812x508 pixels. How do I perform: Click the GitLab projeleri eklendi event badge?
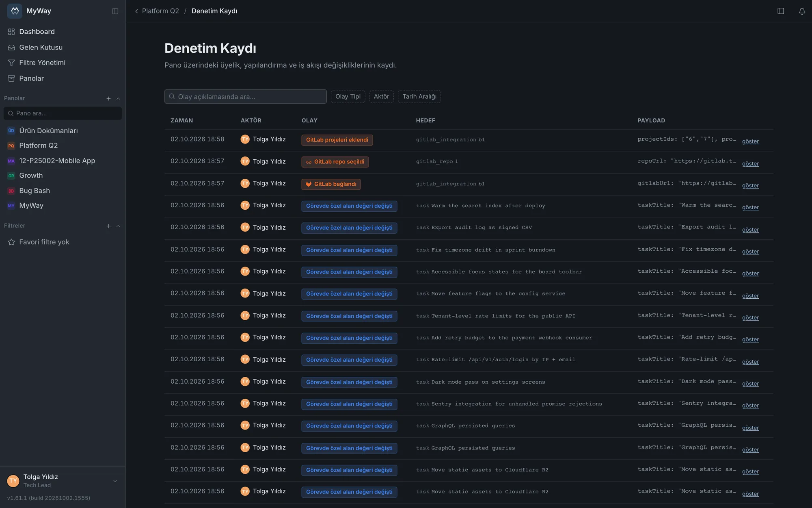[337, 140]
